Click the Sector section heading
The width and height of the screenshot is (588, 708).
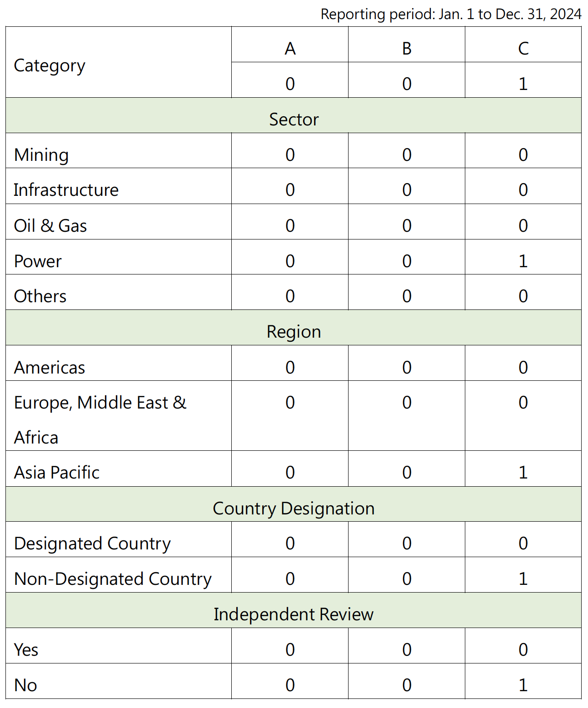coord(294,119)
